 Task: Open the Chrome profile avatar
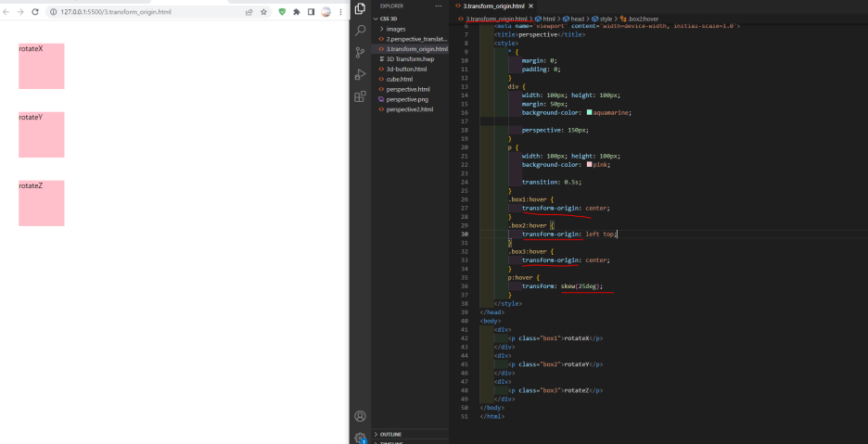(x=326, y=12)
